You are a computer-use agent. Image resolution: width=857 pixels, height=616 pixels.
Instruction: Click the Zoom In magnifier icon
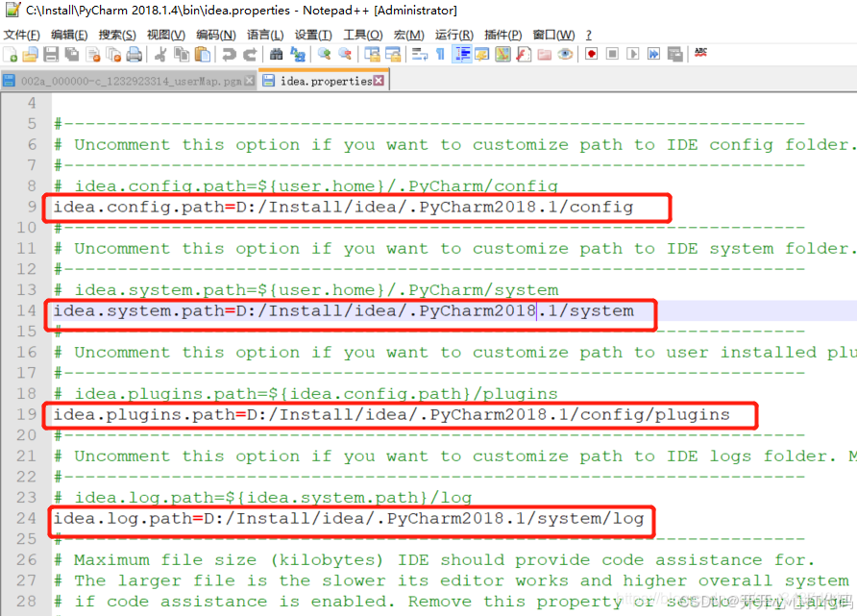pos(324,54)
